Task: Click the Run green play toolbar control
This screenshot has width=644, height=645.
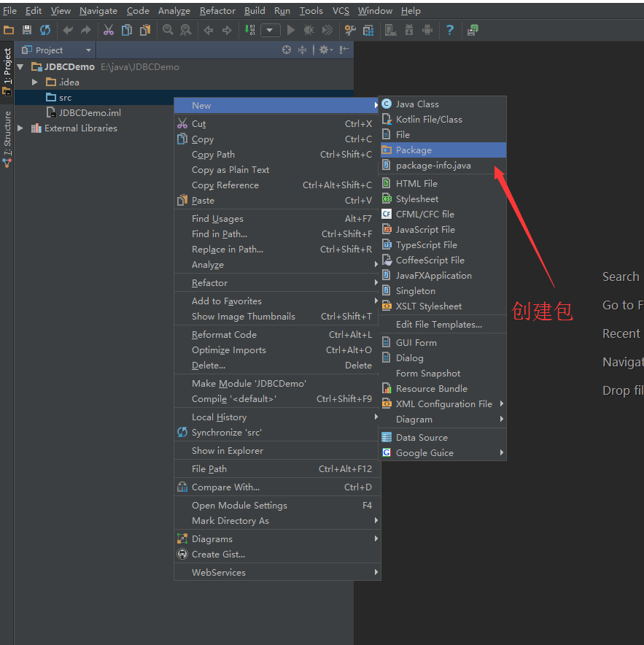Action: click(x=290, y=30)
